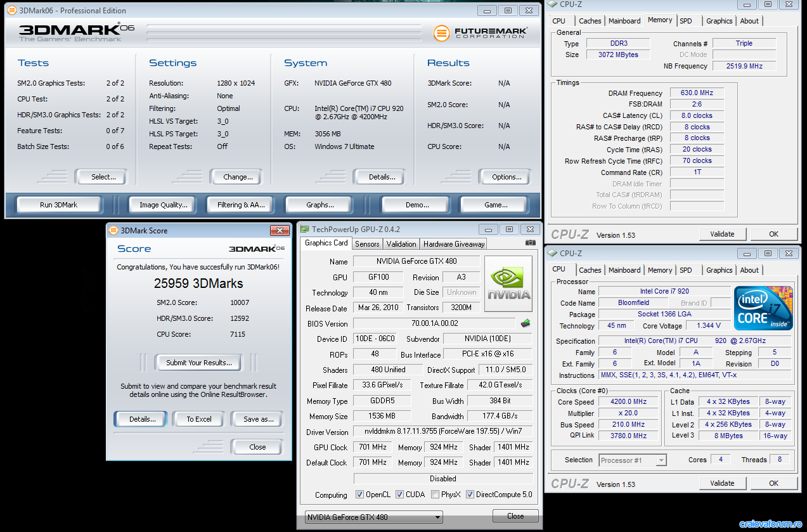The width and height of the screenshot is (807, 532).
Task: Click the 3DMark06 logo in Score dialog
Action: (257, 249)
